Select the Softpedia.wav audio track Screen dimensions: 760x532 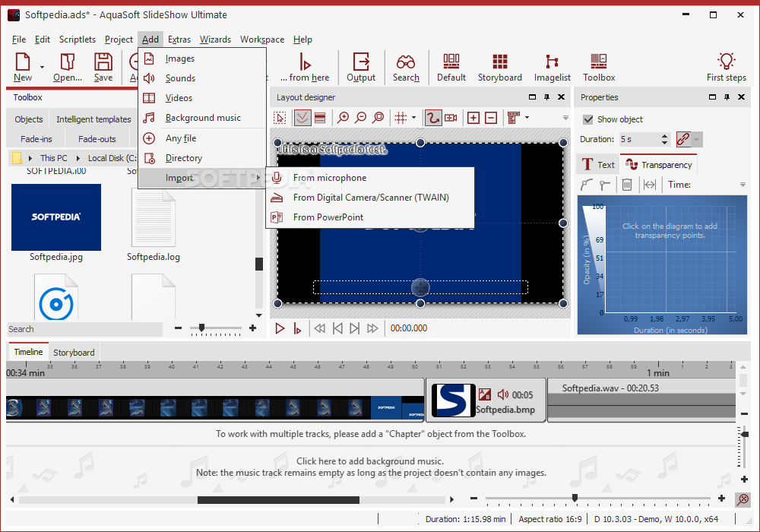tap(641, 401)
